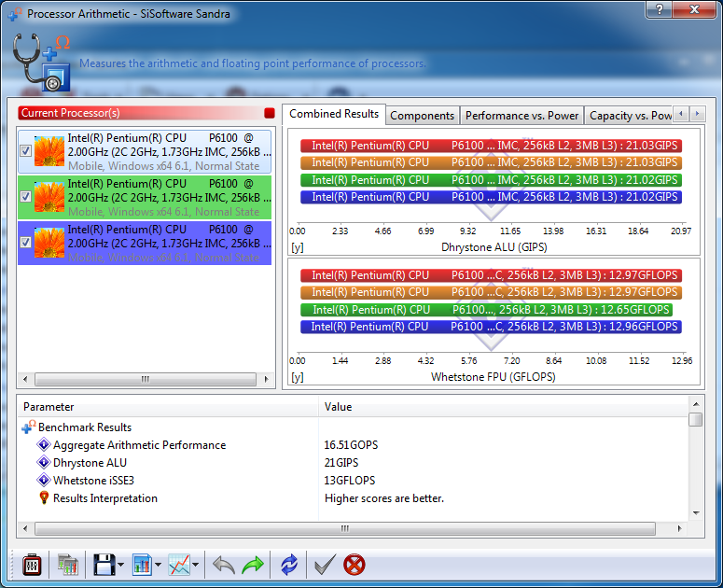Switch to the Components tab
723x588 pixels.
(x=422, y=116)
